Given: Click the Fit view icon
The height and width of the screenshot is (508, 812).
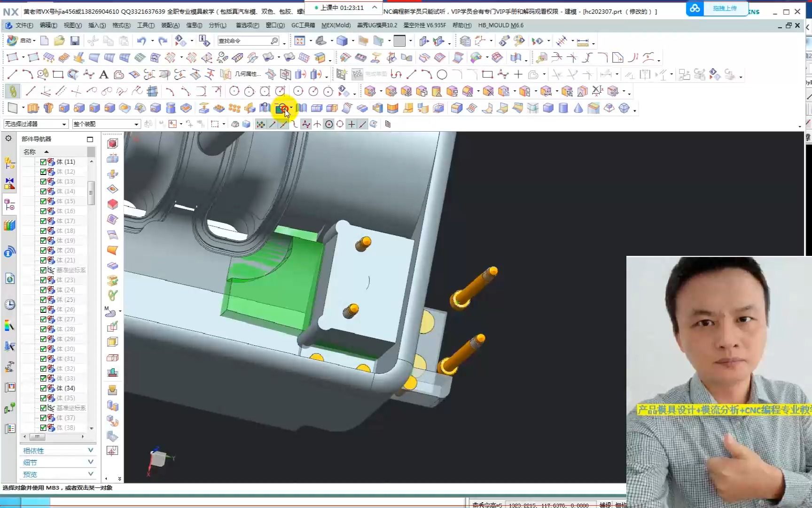Looking at the screenshot, I should tap(300, 41).
